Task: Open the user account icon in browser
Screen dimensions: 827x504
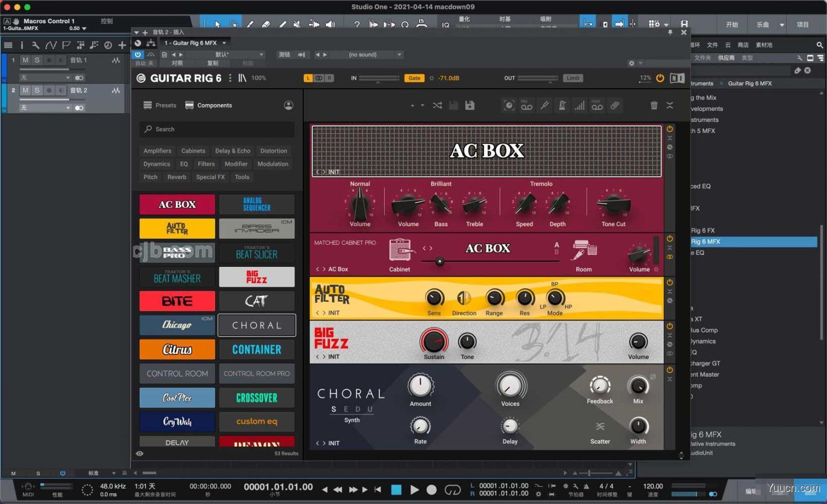Action: tap(288, 105)
